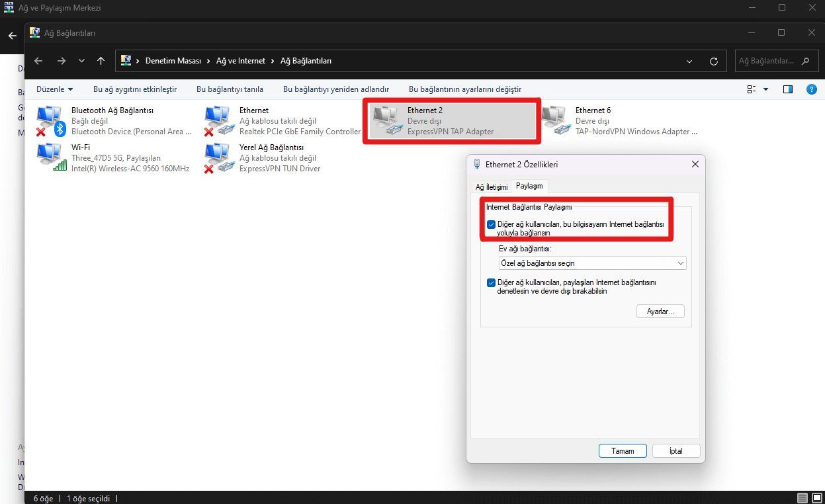The width and height of the screenshot is (825, 504).
Task: Click Bluetooth Device (Personal Area text
Action: click(132, 132)
